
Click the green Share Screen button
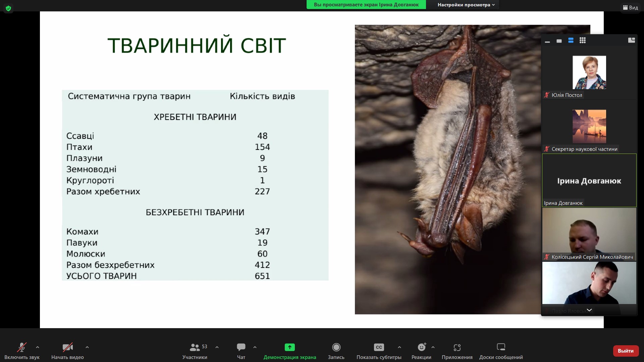pyautogui.click(x=289, y=347)
